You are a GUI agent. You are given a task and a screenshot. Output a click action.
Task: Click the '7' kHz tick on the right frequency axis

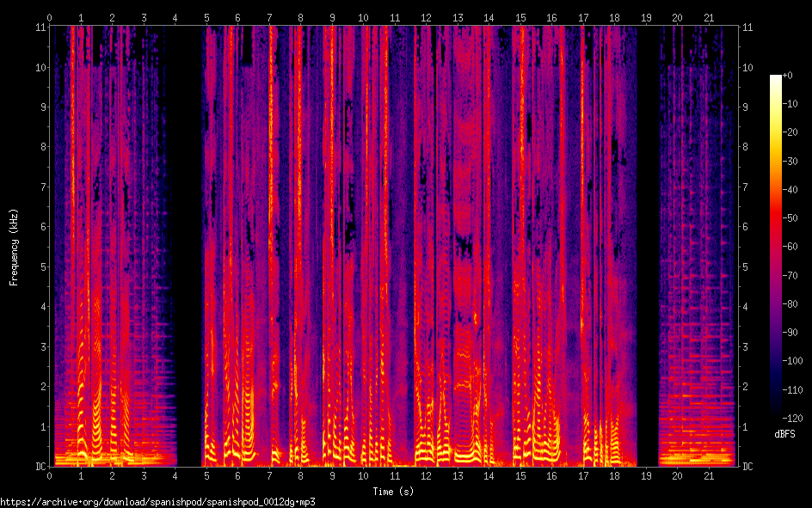(745, 187)
